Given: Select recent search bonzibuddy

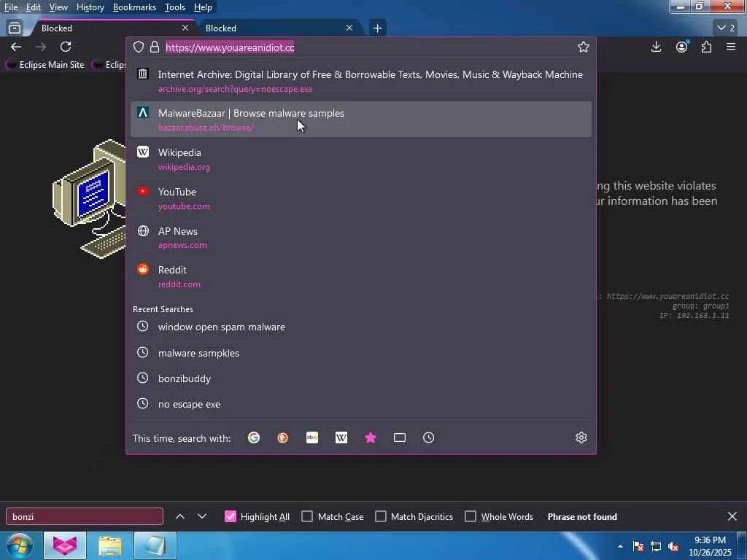Looking at the screenshot, I should pos(361,378).
